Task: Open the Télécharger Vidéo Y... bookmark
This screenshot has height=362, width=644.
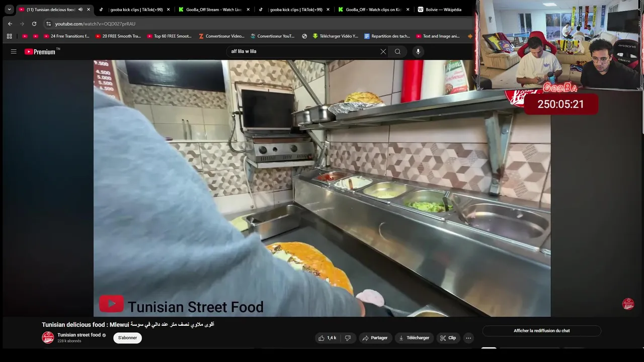Action: [335, 36]
